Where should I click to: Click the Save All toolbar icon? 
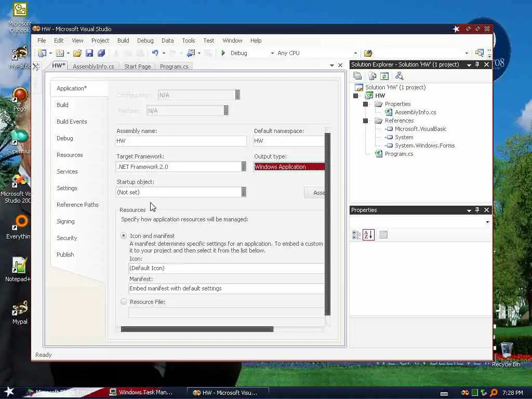tap(101, 53)
